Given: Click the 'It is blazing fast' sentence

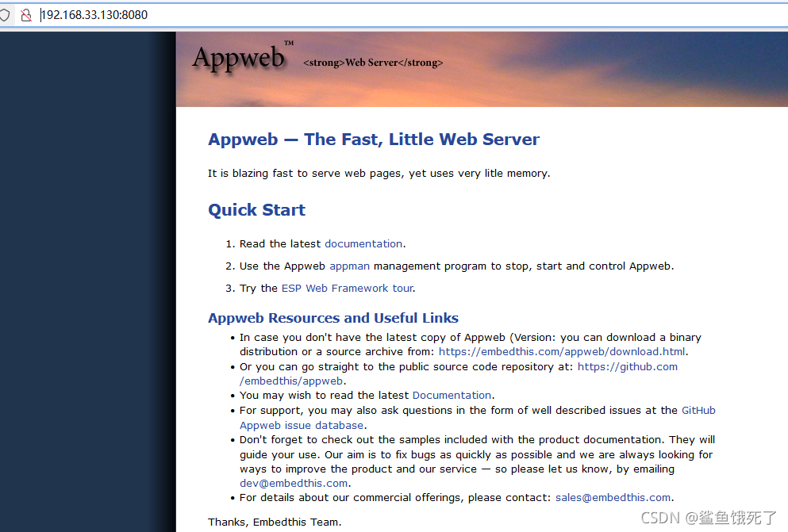Looking at the screenshot, I should tap(379, 173).
